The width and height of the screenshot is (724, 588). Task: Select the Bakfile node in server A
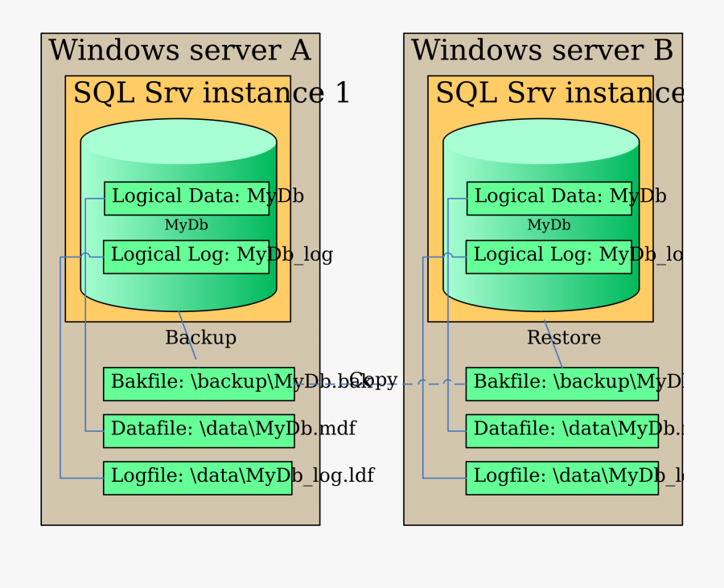coord(199,384)
